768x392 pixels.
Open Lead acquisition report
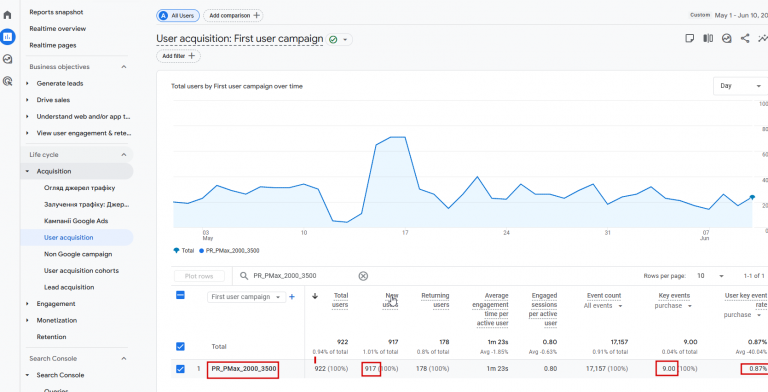(x=69, y=288)
